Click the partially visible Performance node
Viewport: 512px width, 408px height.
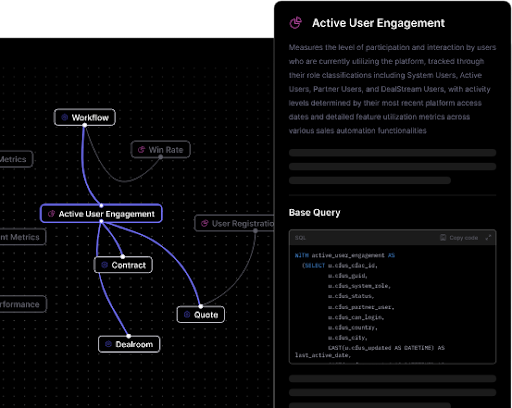click(x=23, y=304)
